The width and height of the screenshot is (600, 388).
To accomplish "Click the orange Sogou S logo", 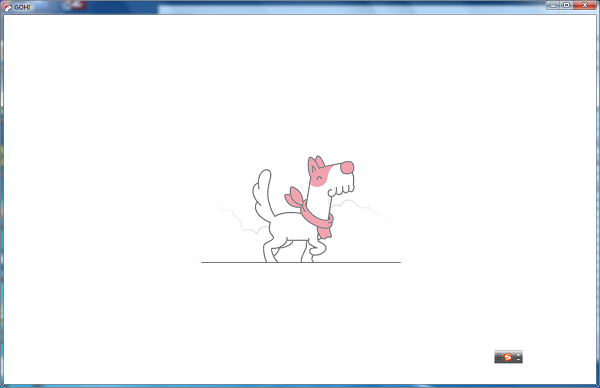I will (507, 357).
